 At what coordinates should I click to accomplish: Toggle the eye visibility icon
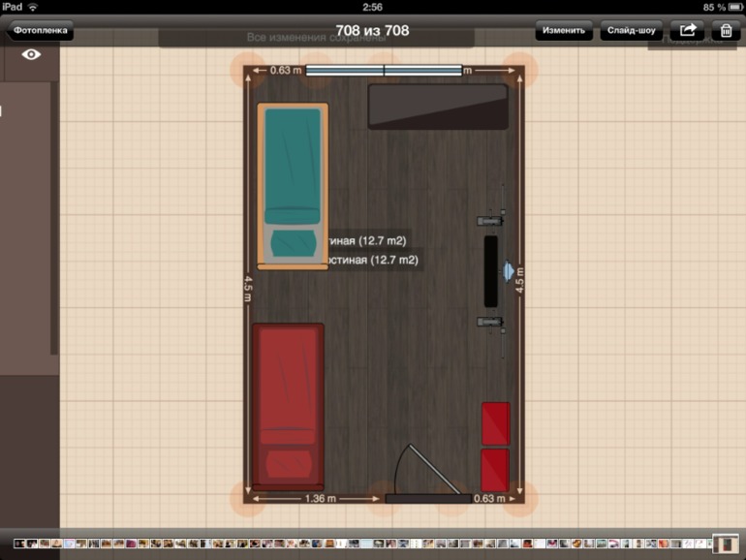[31, 55]
